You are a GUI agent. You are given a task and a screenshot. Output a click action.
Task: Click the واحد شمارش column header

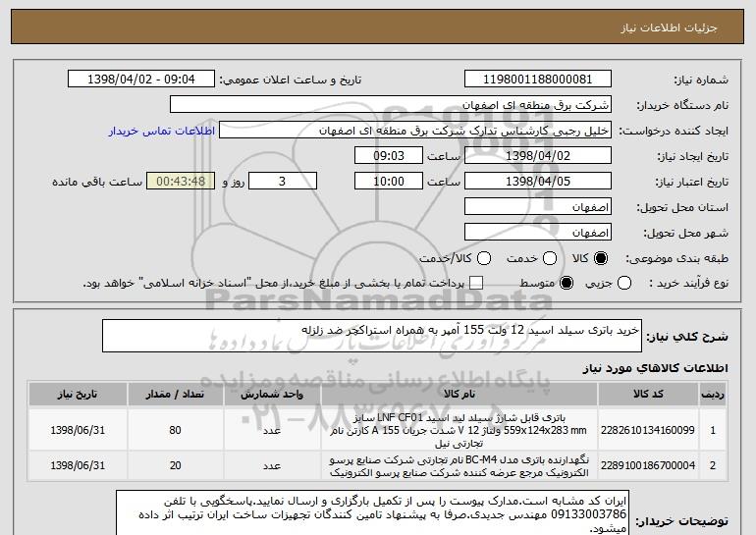click(x=272, y=395)
